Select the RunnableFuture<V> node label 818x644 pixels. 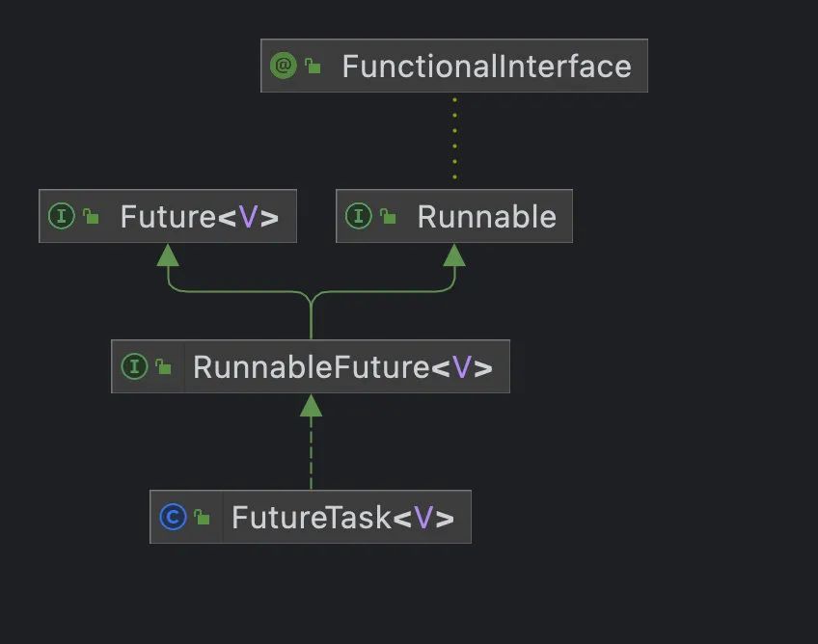[x=342, y=367]
